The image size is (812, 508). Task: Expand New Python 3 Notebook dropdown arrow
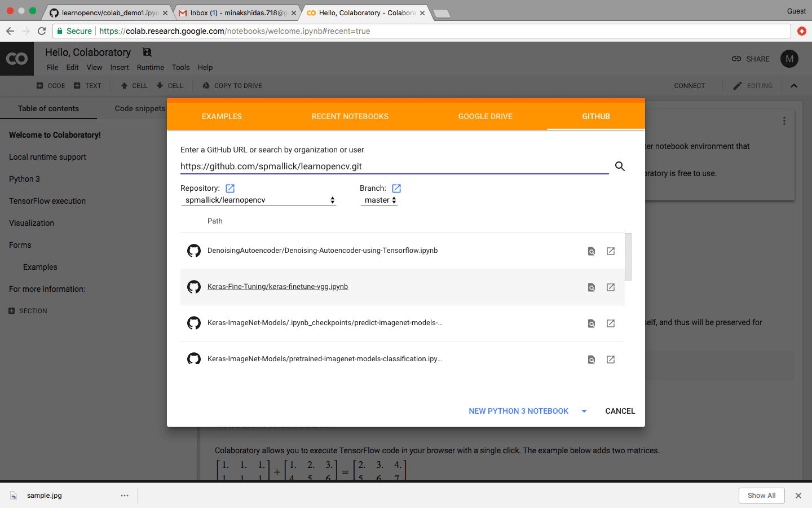tap(584, 411)
